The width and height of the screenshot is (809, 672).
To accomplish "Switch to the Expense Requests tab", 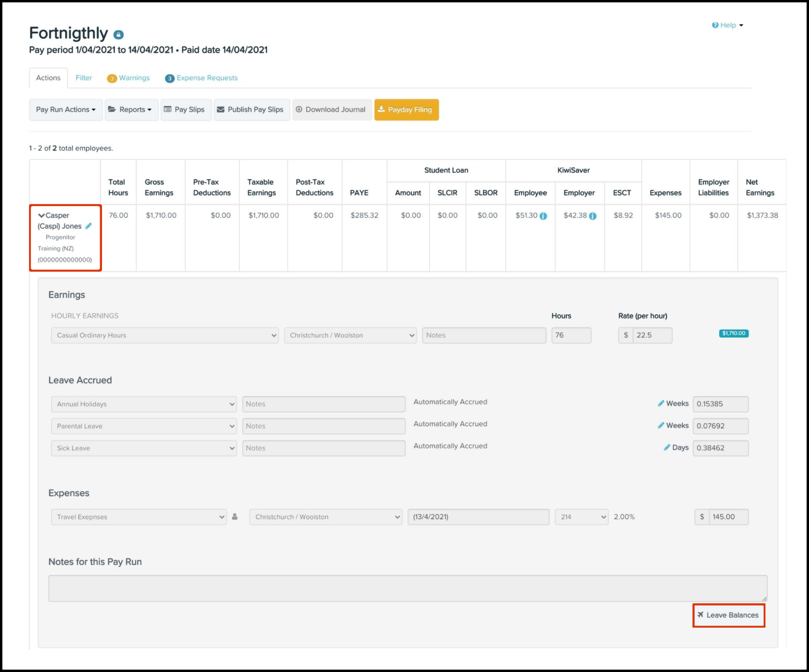I will pos(201,78).
